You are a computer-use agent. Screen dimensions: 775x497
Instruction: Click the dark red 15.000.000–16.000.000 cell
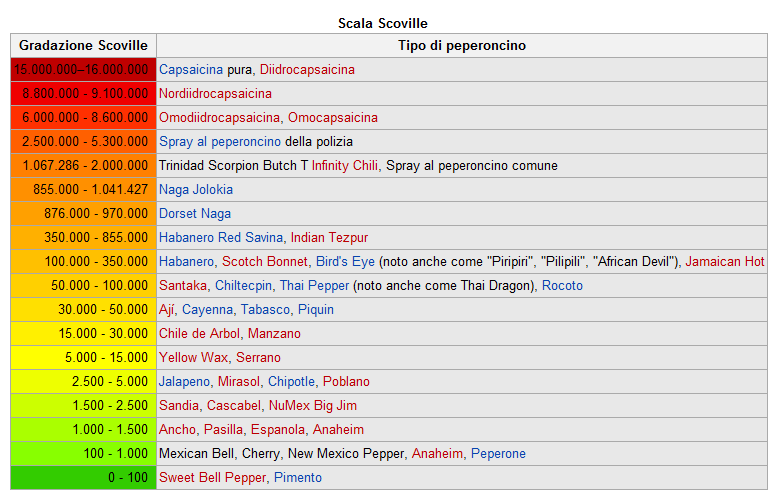(83, 70)
